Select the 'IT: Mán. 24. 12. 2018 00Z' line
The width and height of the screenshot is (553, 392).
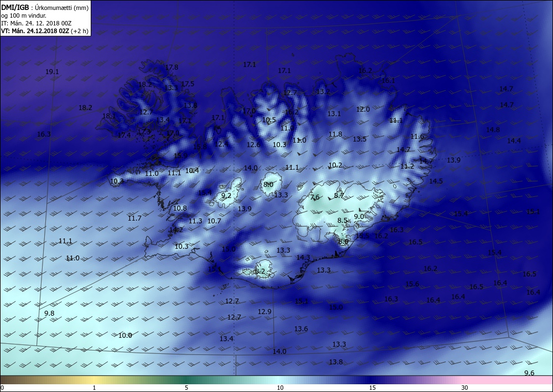tap(36, 23)
